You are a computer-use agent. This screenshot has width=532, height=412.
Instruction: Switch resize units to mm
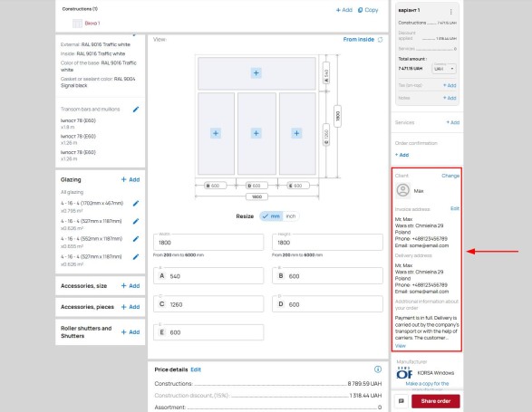[271, 216]
